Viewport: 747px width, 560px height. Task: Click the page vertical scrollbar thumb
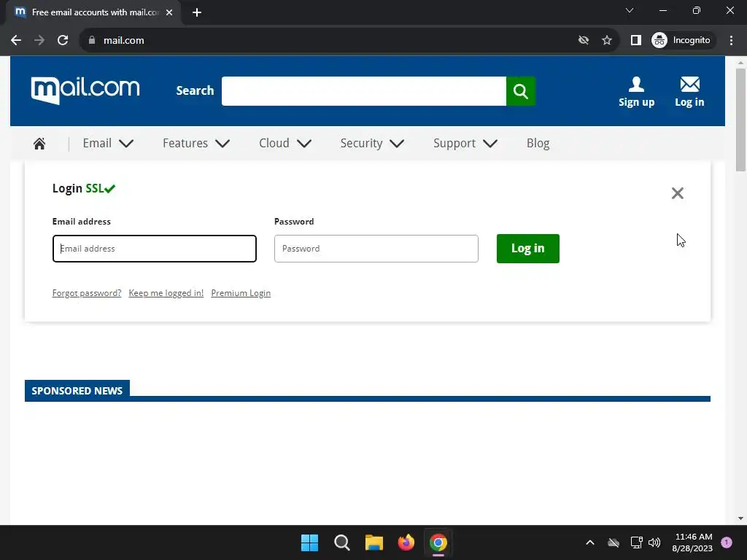tap(740, 119)
